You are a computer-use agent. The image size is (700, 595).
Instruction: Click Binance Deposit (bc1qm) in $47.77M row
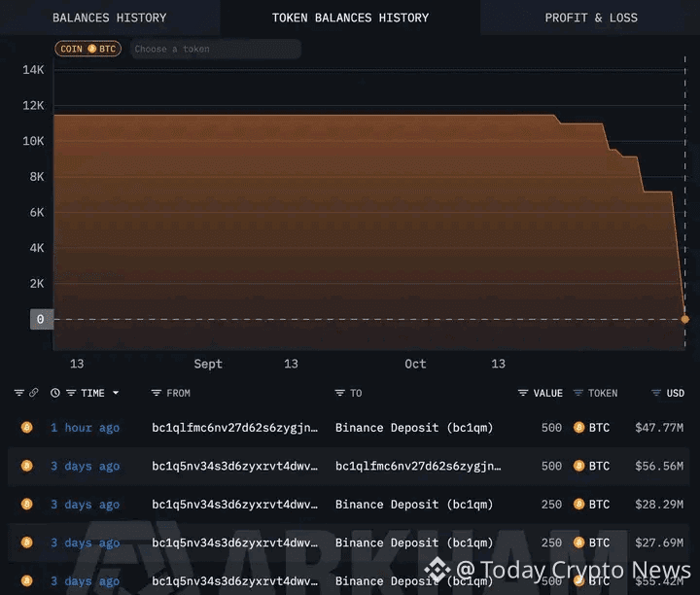(x=414, y=428)
